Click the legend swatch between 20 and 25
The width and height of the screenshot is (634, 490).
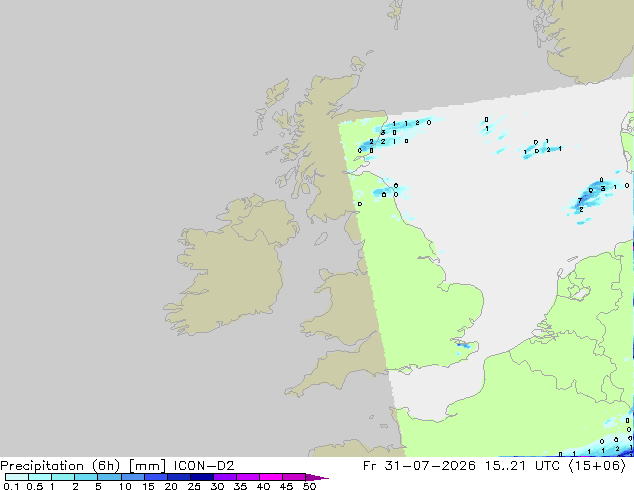[x=179, y=477]
